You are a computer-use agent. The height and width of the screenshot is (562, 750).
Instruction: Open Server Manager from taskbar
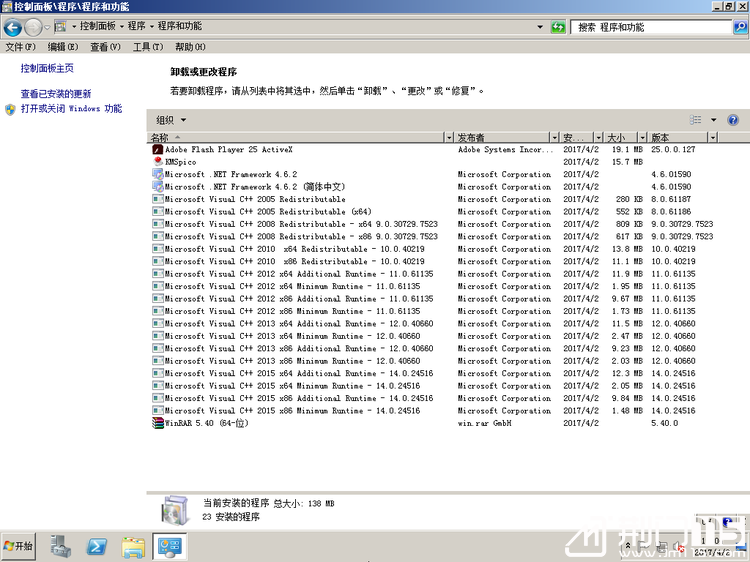[60, 546]
